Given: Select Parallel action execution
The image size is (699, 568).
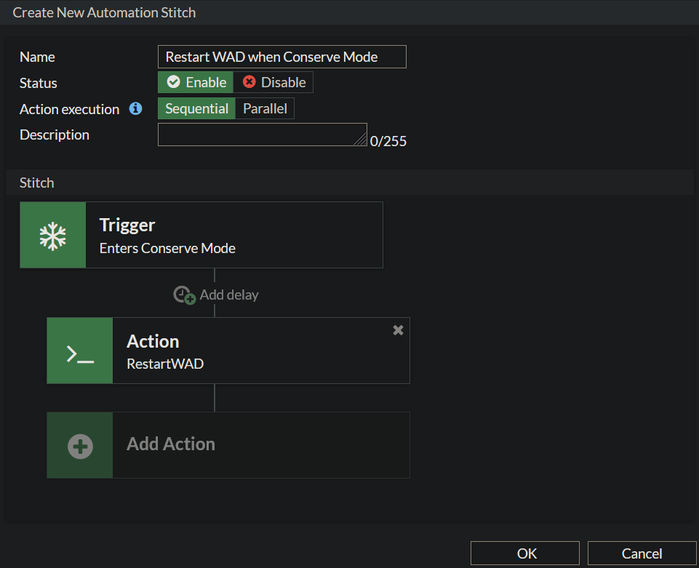Looking at the screenshot, I should [265, 109].
